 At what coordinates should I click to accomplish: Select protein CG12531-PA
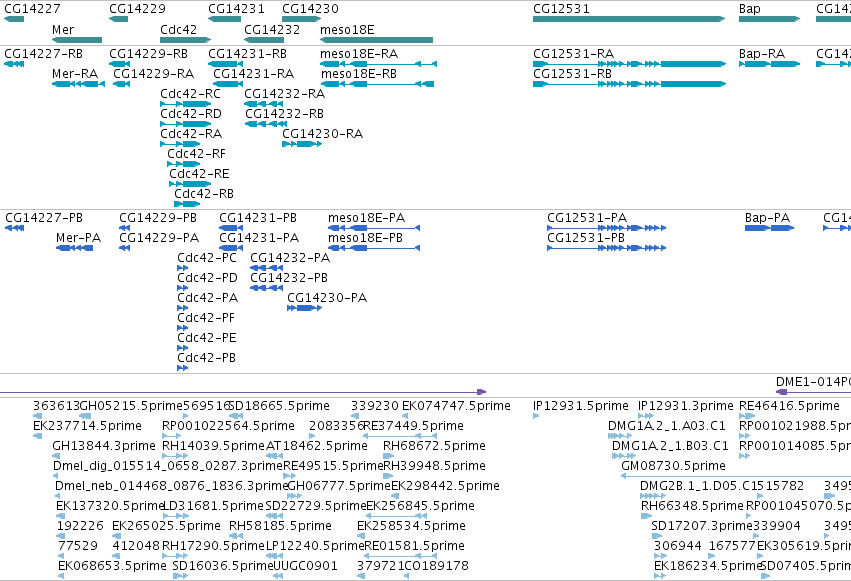(x=587, y=218)
